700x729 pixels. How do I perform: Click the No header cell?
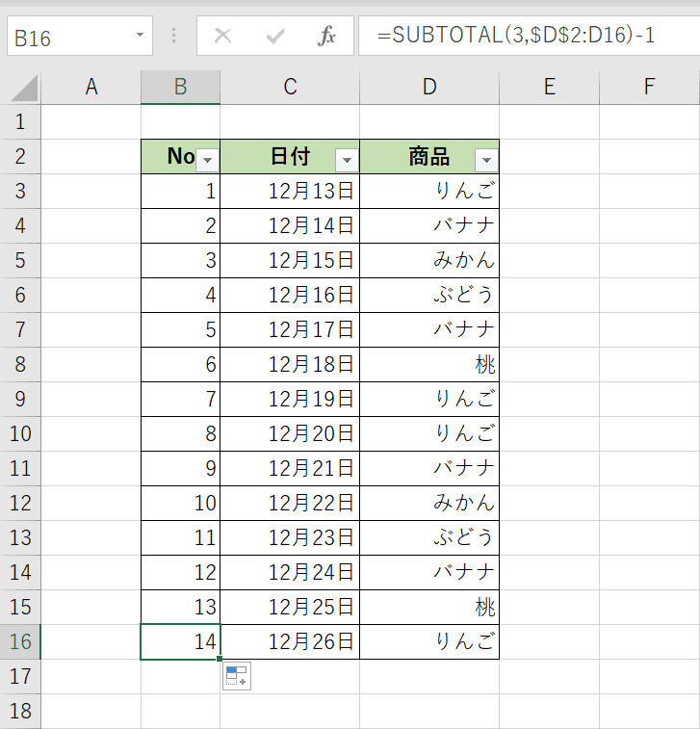180,157
